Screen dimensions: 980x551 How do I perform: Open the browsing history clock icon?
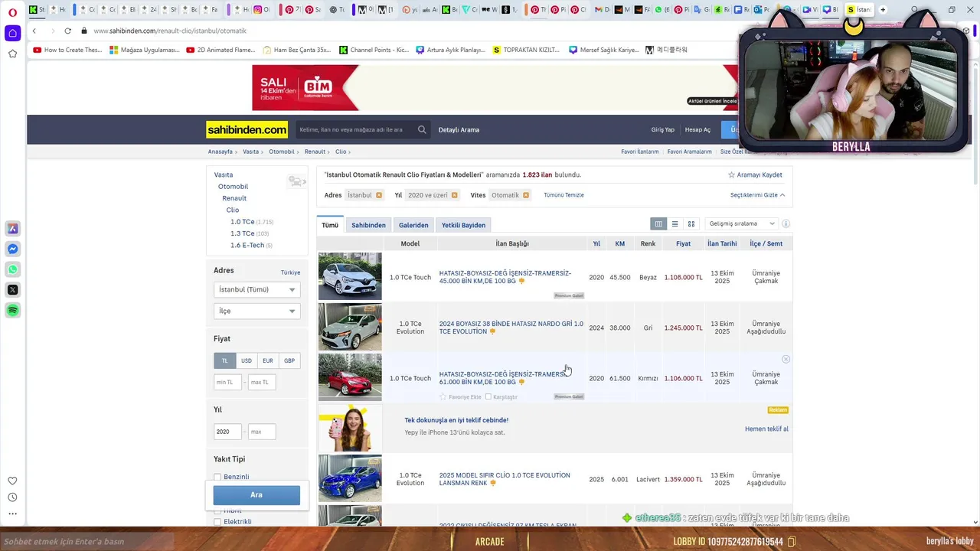(12, 497)
